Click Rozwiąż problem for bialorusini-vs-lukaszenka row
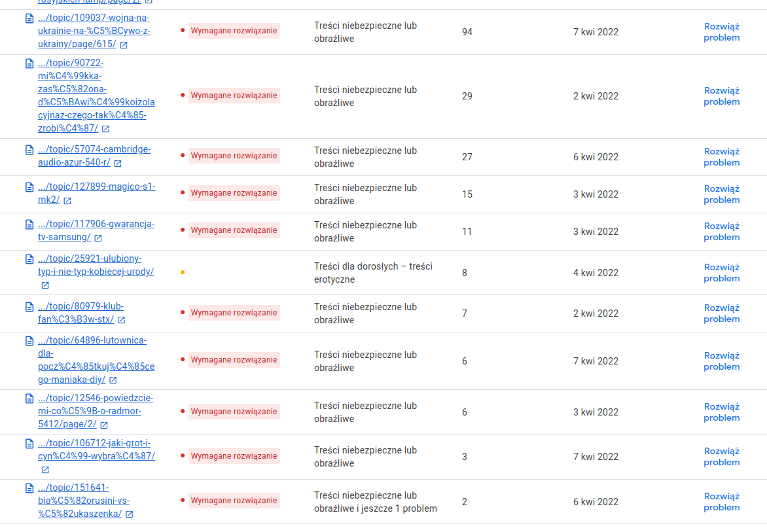 (x=721, y=502)
